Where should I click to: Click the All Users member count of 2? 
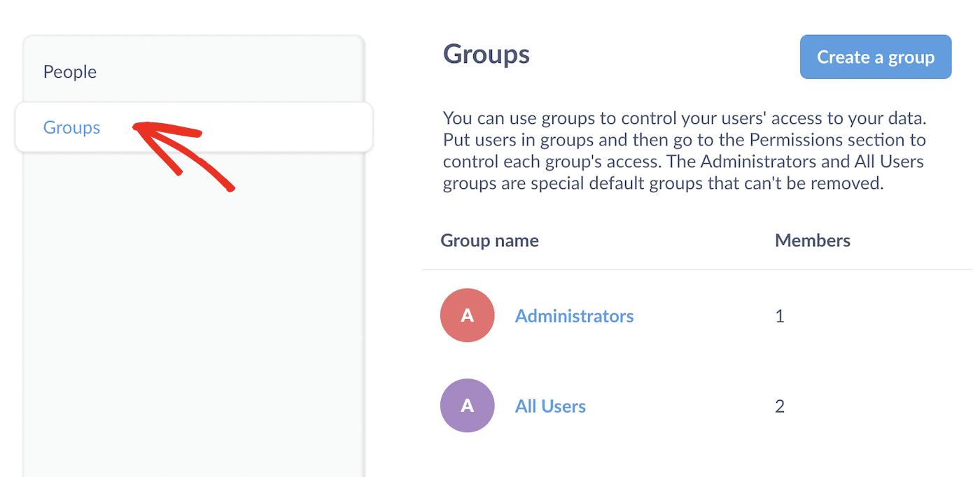tap(780, 406)
